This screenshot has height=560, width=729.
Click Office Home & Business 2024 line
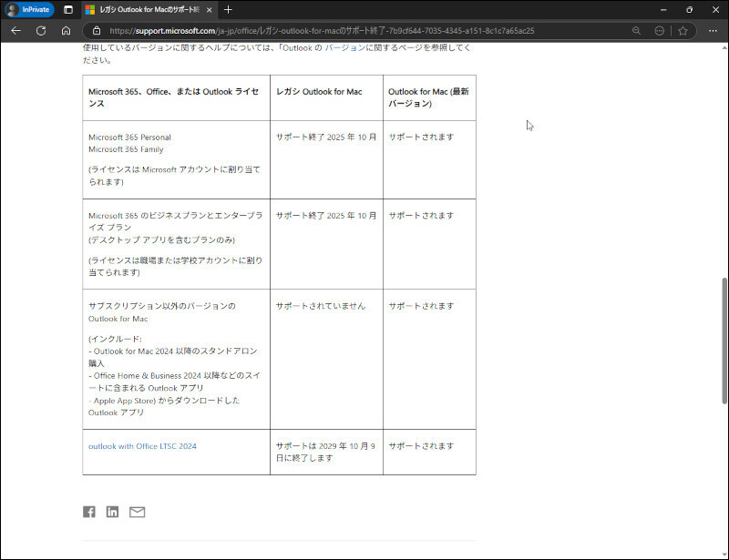tap(174, 382)
